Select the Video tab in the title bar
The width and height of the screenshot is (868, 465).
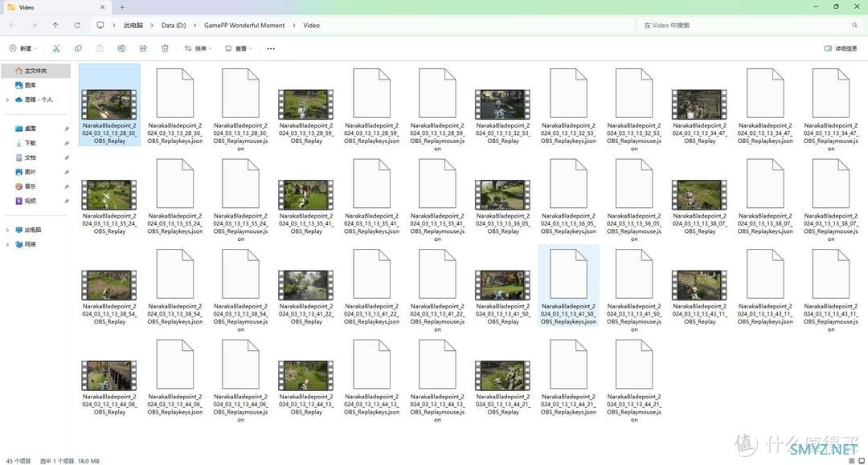click(x=55, y=8)
